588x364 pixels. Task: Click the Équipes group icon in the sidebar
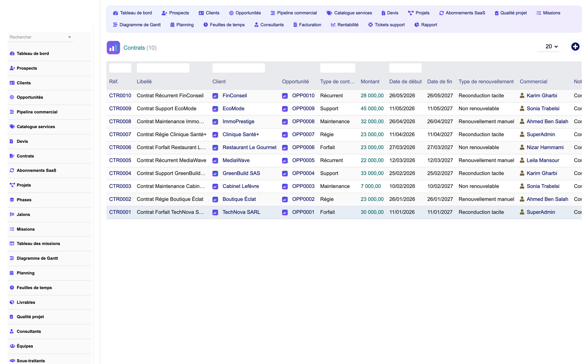click(x=12, y=346)
